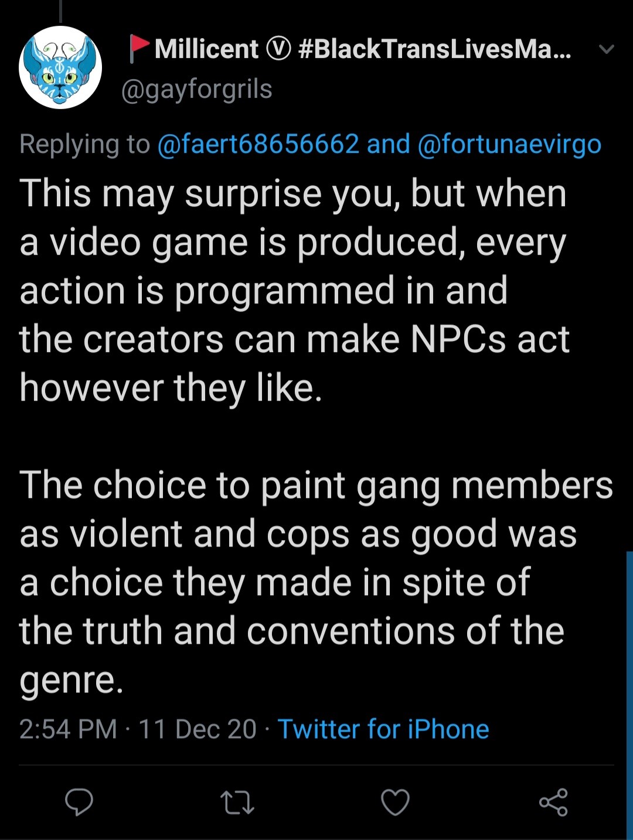
Task: Click the 2:54 PM timestamp
Action: click(x=68, y=729)
